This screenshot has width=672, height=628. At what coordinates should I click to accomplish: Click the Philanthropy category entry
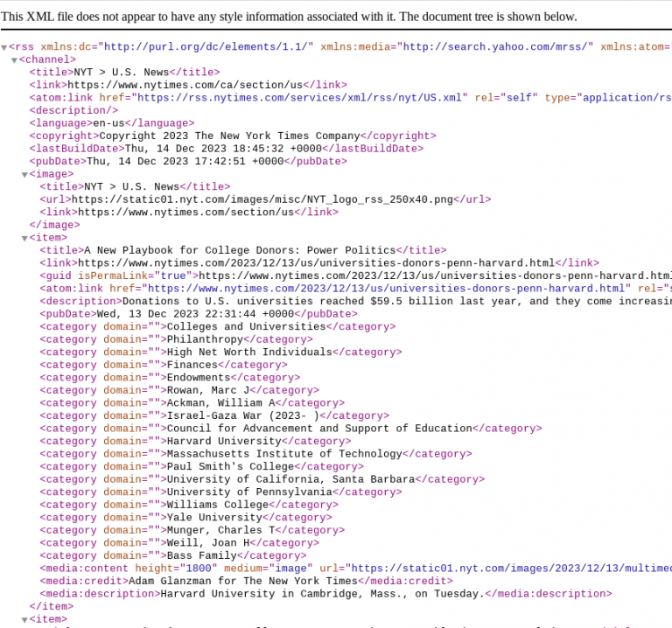tap(204, 339)
